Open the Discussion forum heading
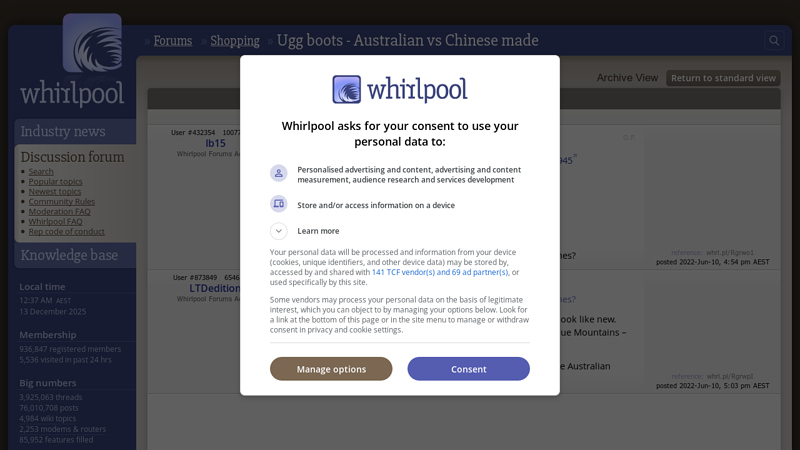The width and height of the screenshot is (800, 450). [72, 157]
